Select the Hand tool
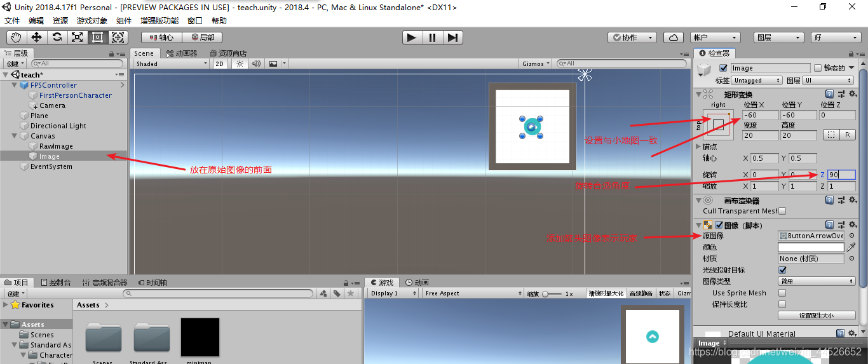The height and width of the screenshot is (364, 868). point(16,37)
